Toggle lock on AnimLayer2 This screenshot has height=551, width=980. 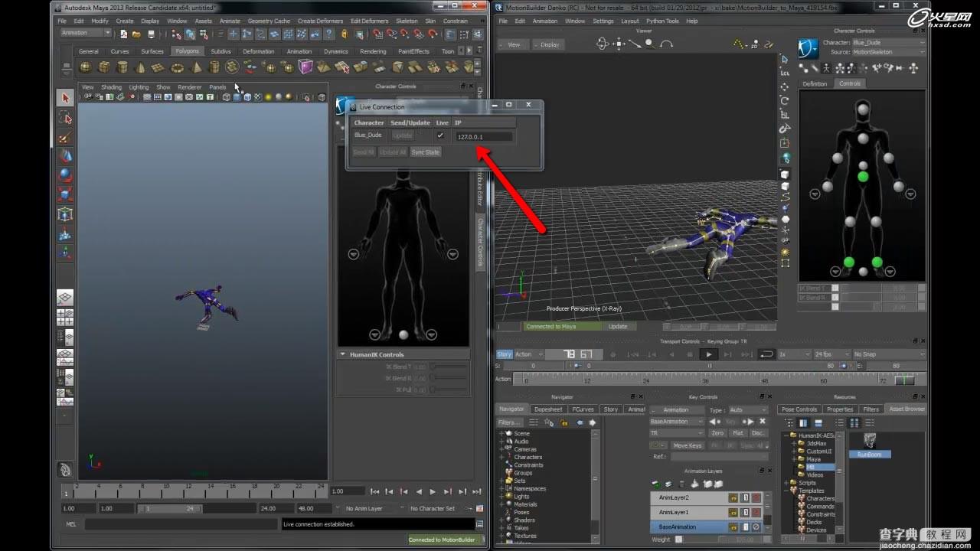point(733,497)
